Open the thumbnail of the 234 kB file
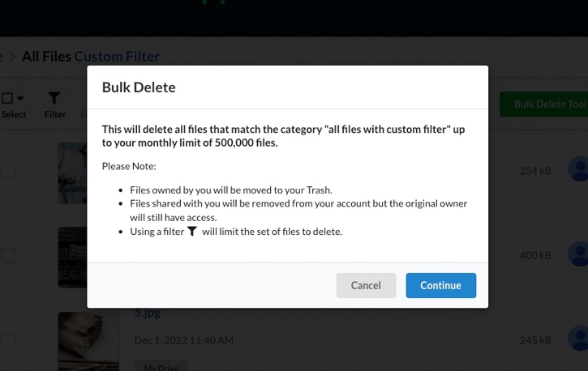The width and height of the screenshot is (588, 371). pyautogui.click(x=72, y=173)
